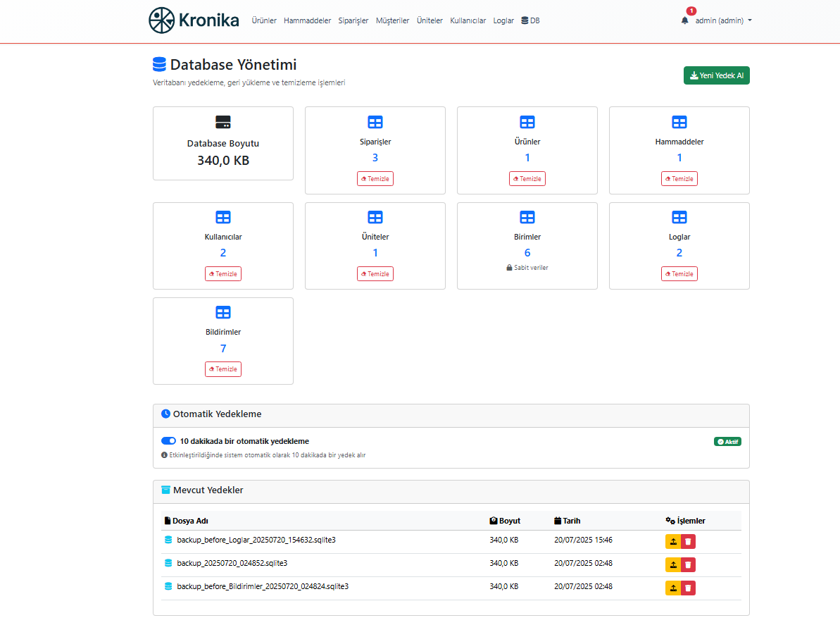Click Temizle under Kullanıcılar card
840x625 pixels.
223,274
